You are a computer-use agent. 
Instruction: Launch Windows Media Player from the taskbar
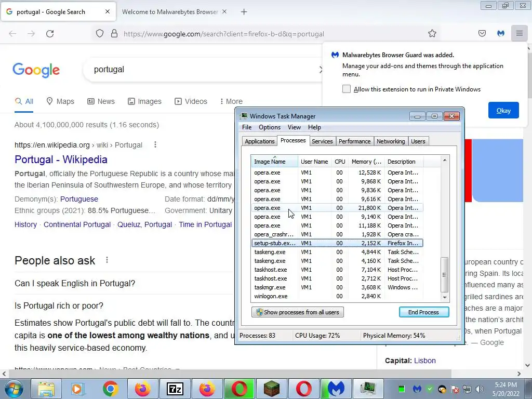point(78,389)
